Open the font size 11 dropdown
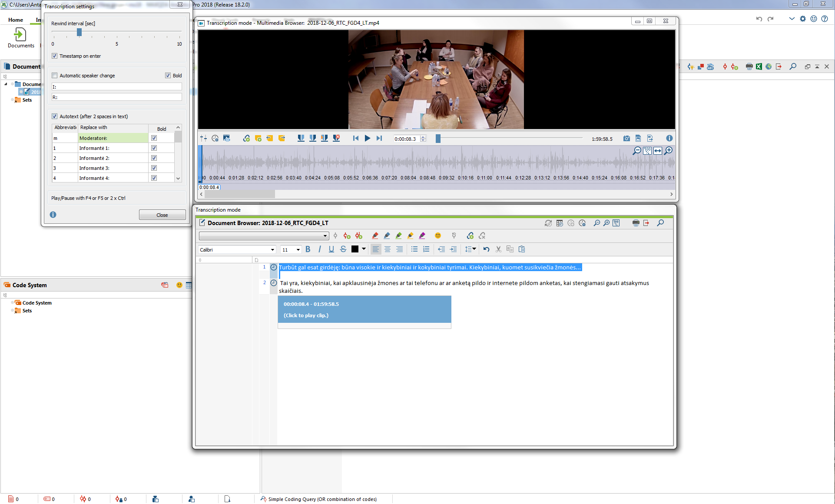Viewport: 835px width, 504px height. (x=298, y=249)
